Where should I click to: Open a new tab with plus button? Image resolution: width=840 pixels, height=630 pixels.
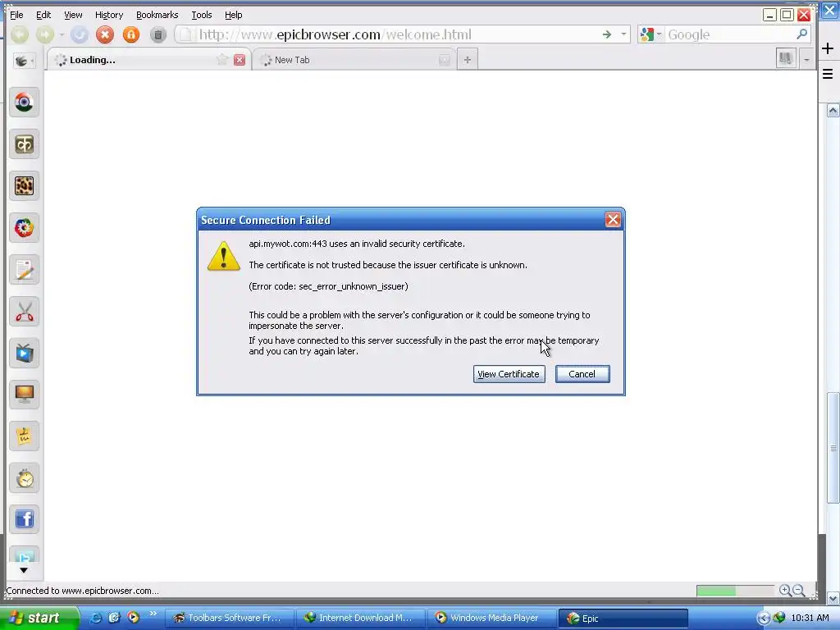pyautogui.click(x=467, y=59)
